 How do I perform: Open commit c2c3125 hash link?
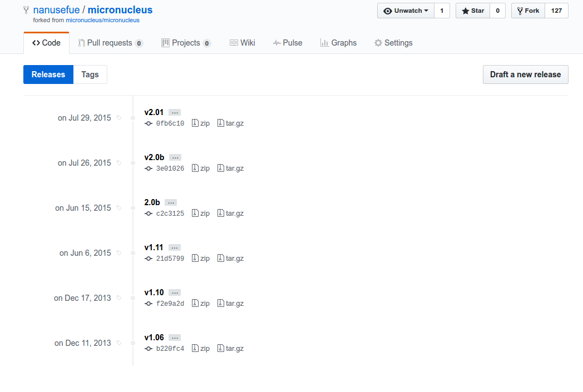coord(170,214)
